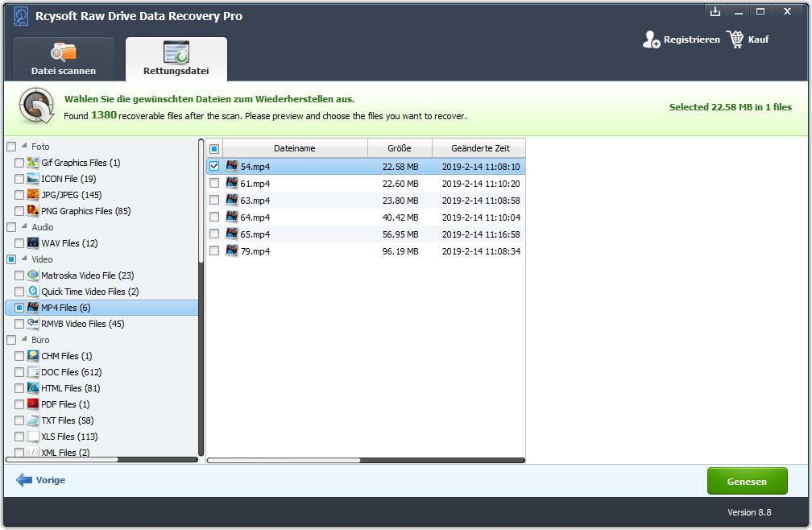Collapse the Foto category arrow

[24, 146]
